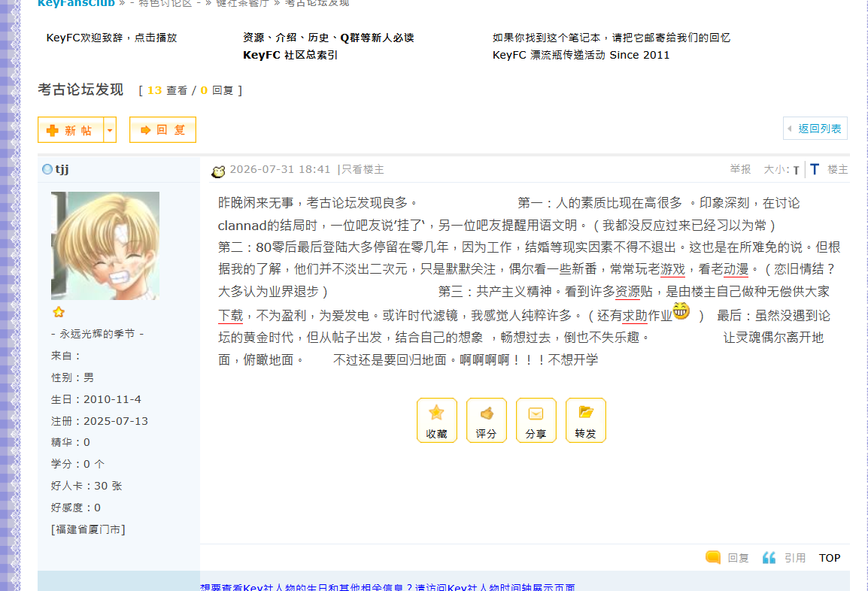Click the thread title 考古论坛发现
This screenshot has height=591, width=868.
click(x=80, y=89)
